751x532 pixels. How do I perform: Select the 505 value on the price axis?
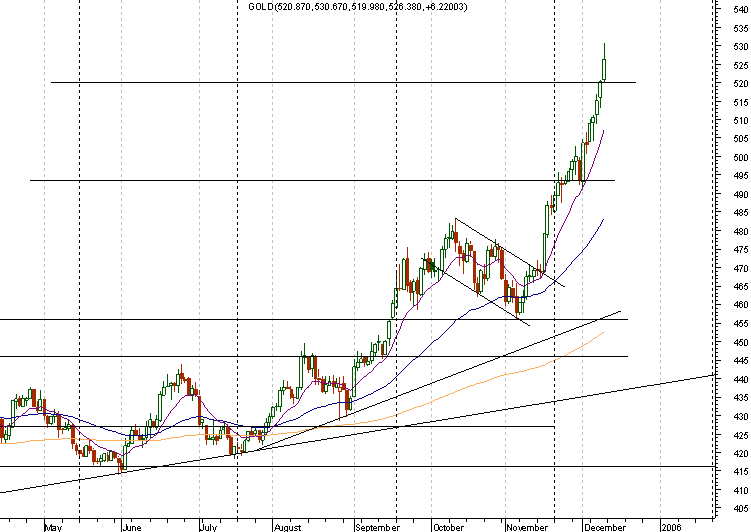(x=740, y=139)
